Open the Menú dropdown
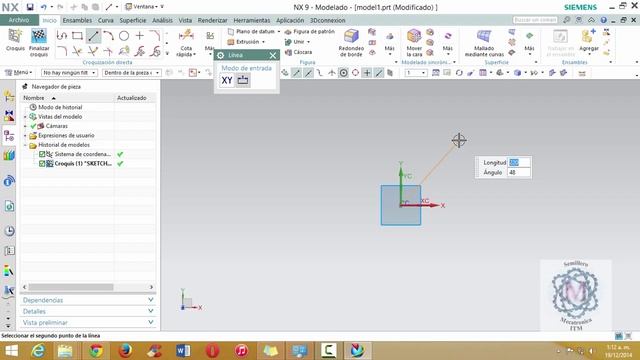 point(18,73)
